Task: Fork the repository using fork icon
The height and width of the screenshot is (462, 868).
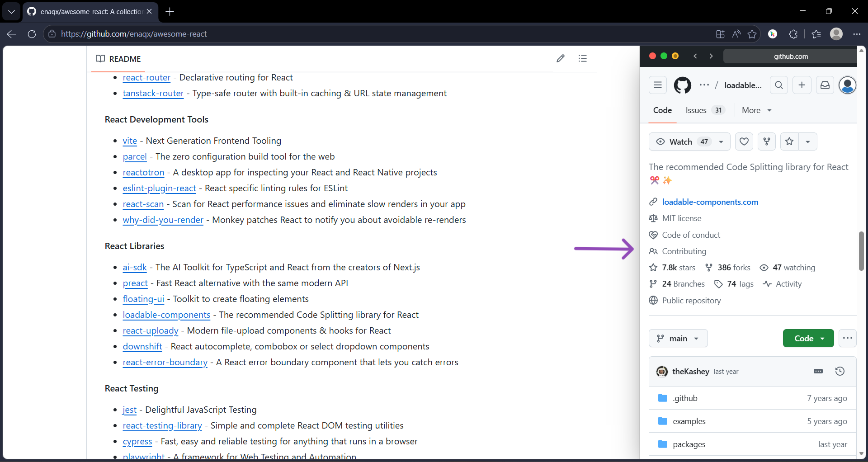Action: (x=767, y=141)
